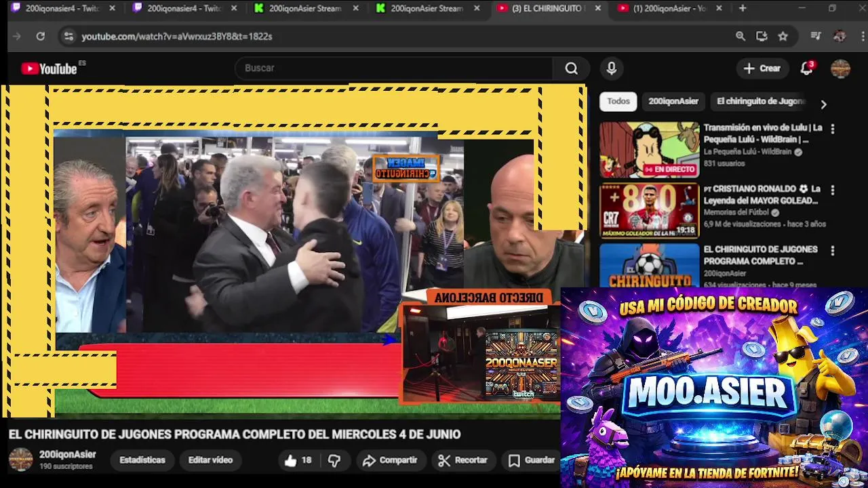Open CRISTIANO RONALDO La Leyenda video title

762,195
